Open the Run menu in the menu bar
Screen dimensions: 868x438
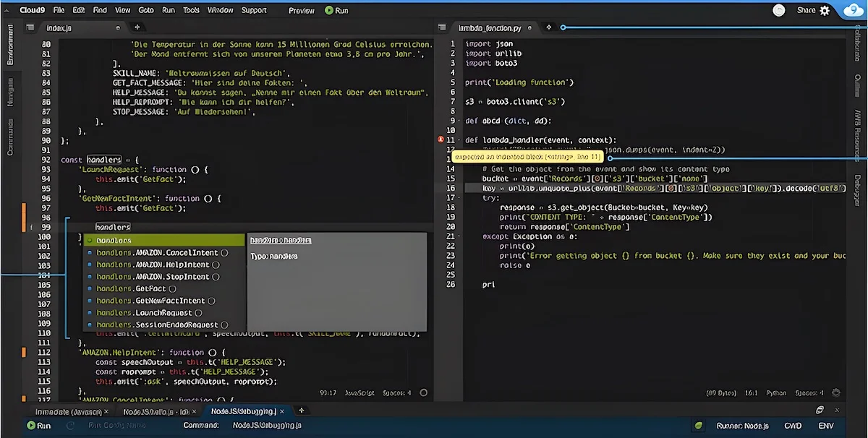click(x=169, y=11)
